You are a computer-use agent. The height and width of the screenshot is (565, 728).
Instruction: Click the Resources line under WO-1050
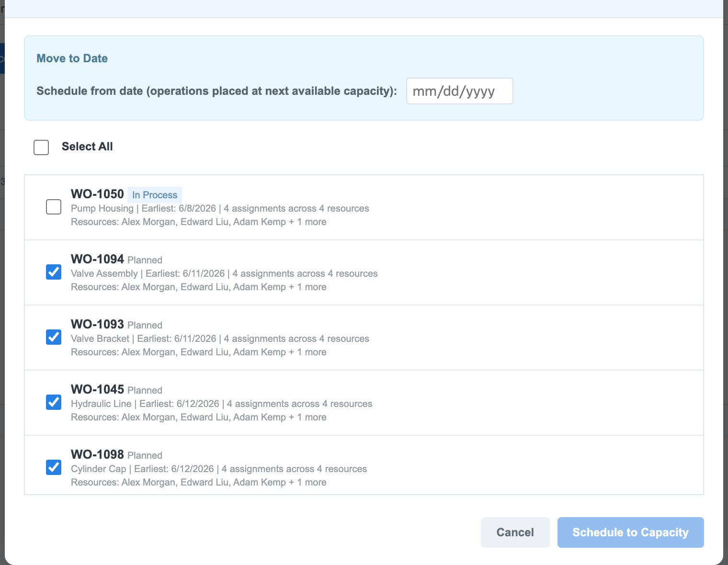pos(199,222)
